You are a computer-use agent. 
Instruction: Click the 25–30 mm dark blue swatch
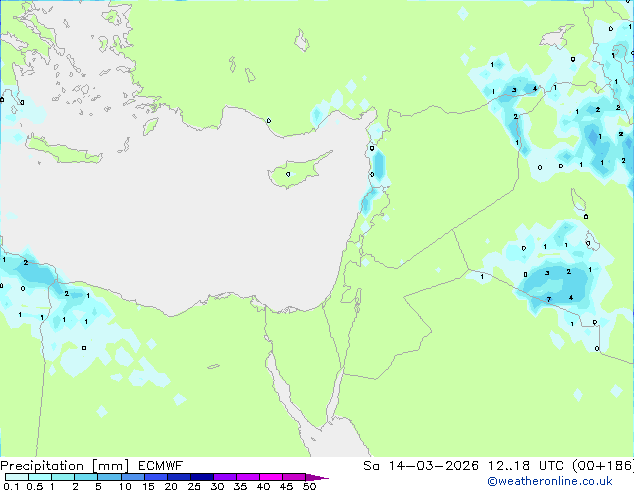coord(201,477)
